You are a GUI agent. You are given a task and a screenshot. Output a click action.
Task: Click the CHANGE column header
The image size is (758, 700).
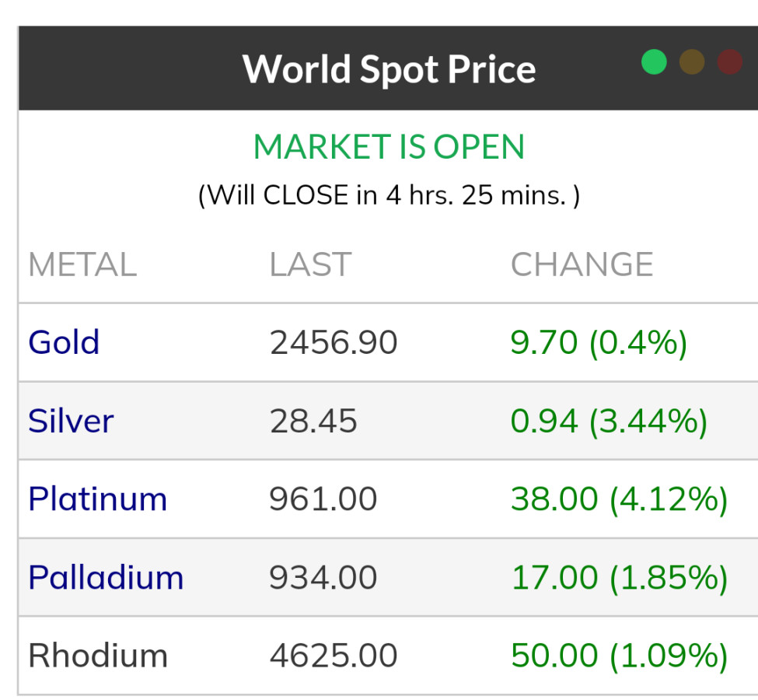(582, 264)
